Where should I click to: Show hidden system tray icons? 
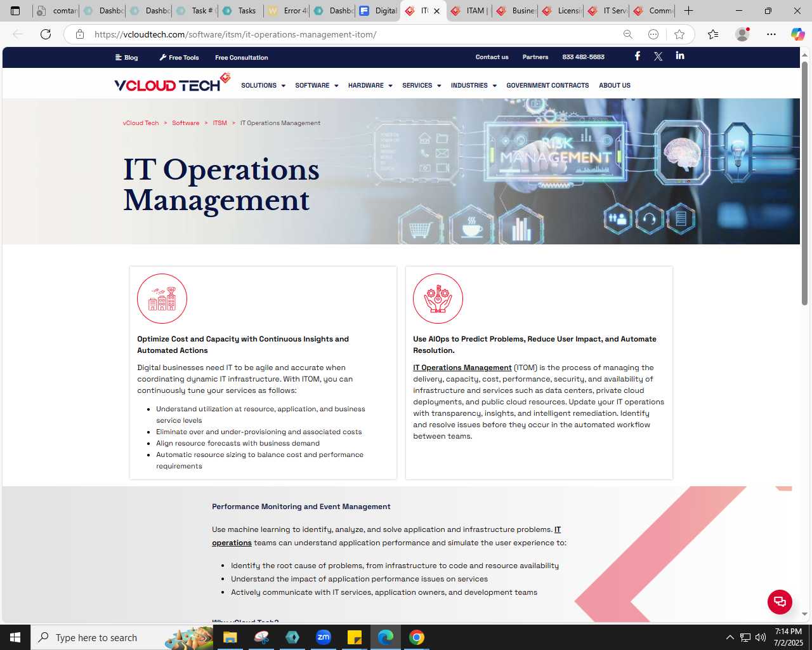click(x=730, y=637)
